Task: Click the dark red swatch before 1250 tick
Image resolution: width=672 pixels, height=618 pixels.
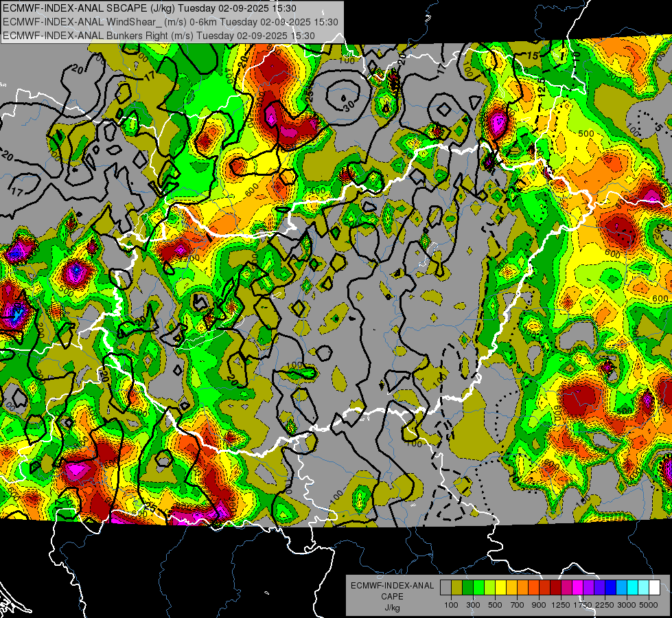Action: pyautogui.click(x=555, y=587)
